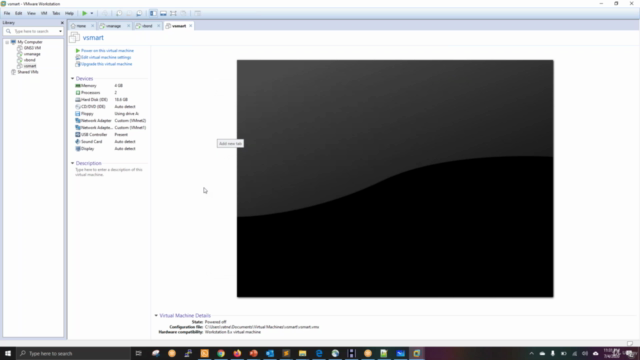This screenshot has width=640, height=360.
Task: Click the console view toolbar icon
Action: (x=198, y=13)
